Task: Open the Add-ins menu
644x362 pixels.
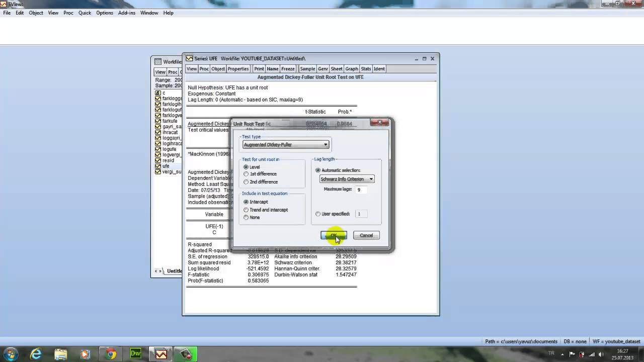Action: click(127, 13)
